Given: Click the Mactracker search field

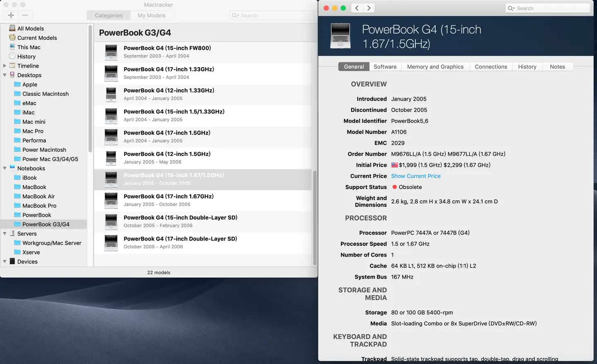Looking at the screenshot, I should tap(272, 15).
